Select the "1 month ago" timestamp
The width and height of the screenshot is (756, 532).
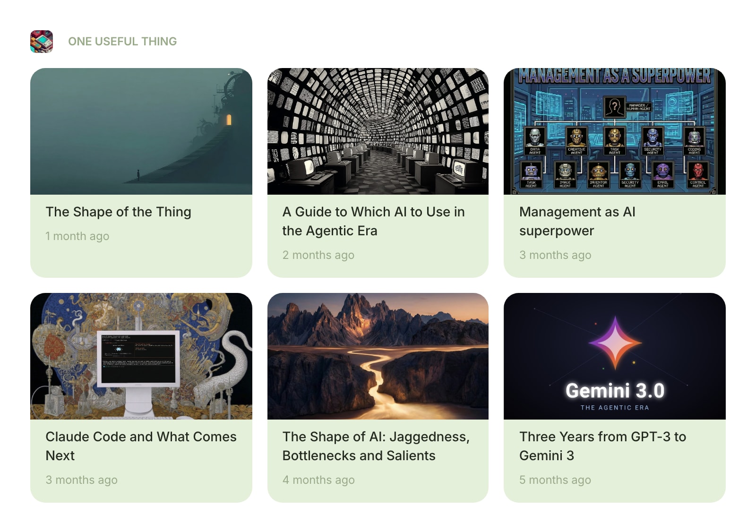(77, 236)
